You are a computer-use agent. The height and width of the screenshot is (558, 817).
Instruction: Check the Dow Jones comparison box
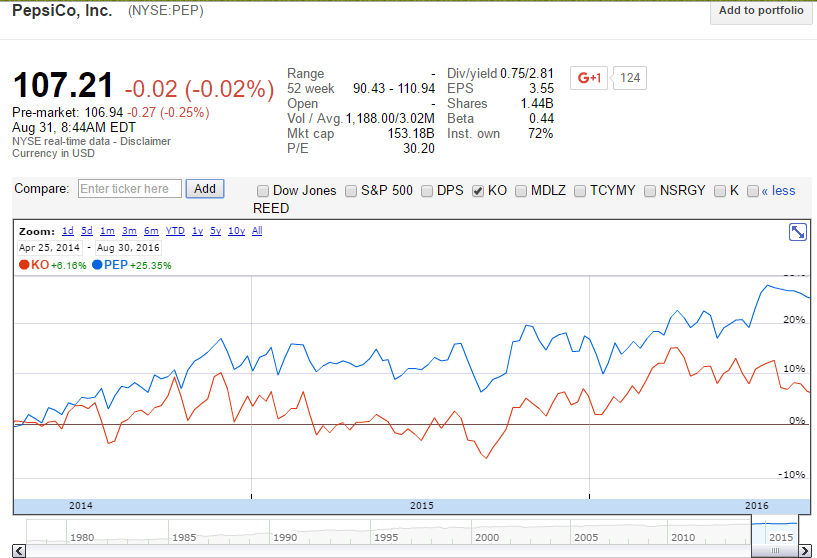263,191
